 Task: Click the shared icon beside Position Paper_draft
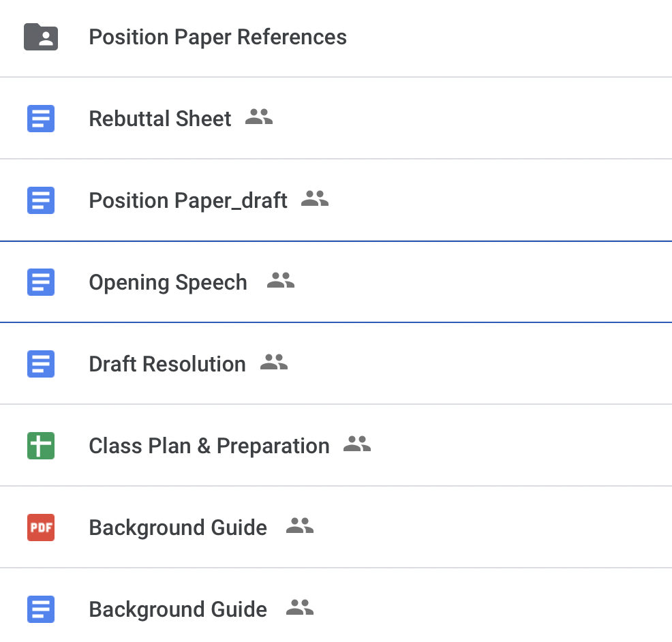[315, 199]
